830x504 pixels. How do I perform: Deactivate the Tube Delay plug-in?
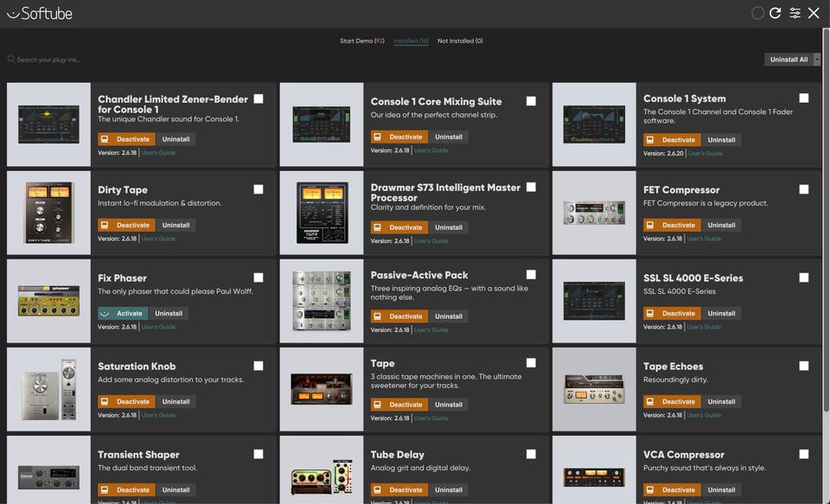tap(399, 489)
